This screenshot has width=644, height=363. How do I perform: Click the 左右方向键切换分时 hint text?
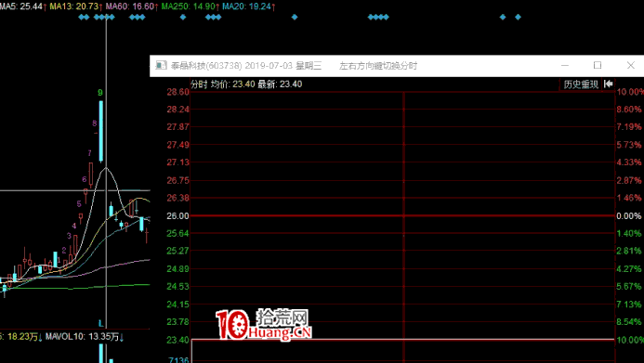click(x=378, y=66)
